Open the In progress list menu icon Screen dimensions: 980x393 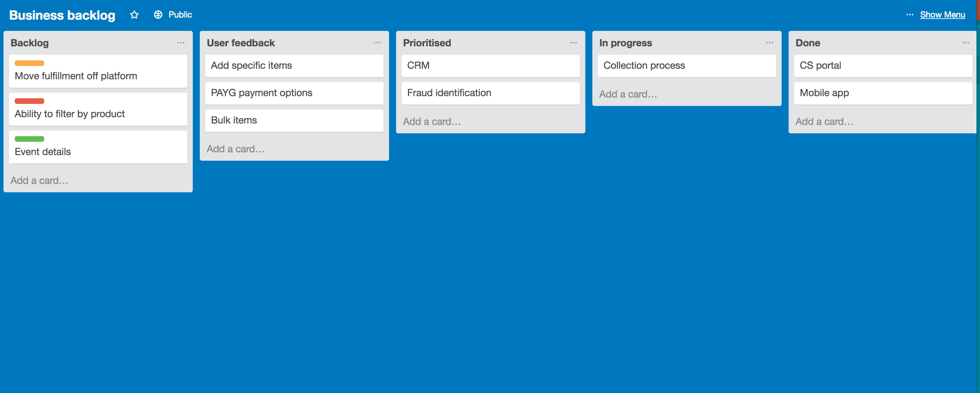(769, 43)
